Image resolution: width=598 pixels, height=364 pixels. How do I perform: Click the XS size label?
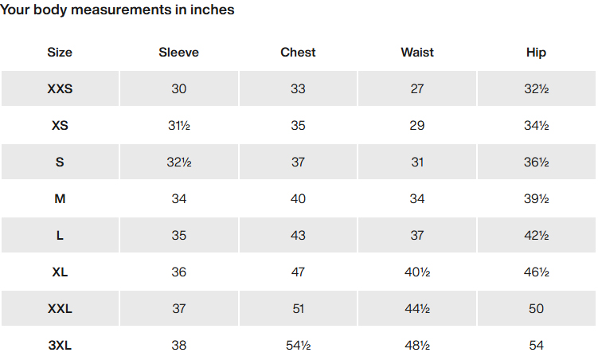60,126
